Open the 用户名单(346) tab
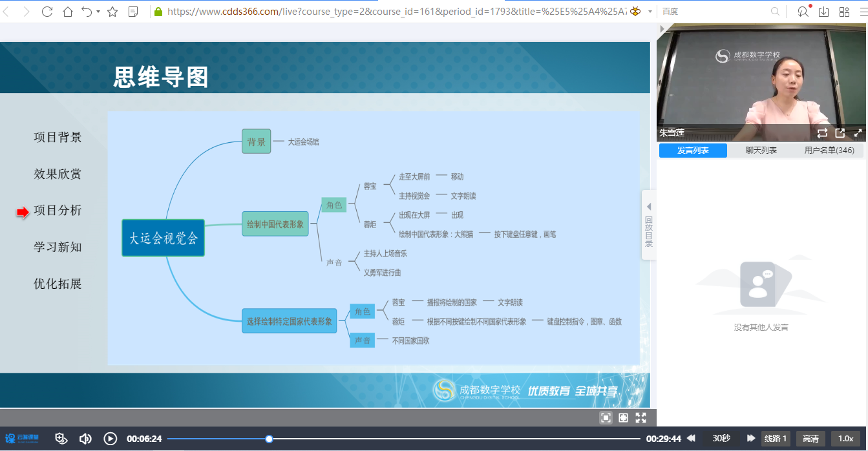Viewport: 868px width, 451px height. click(x=829, y=151)
